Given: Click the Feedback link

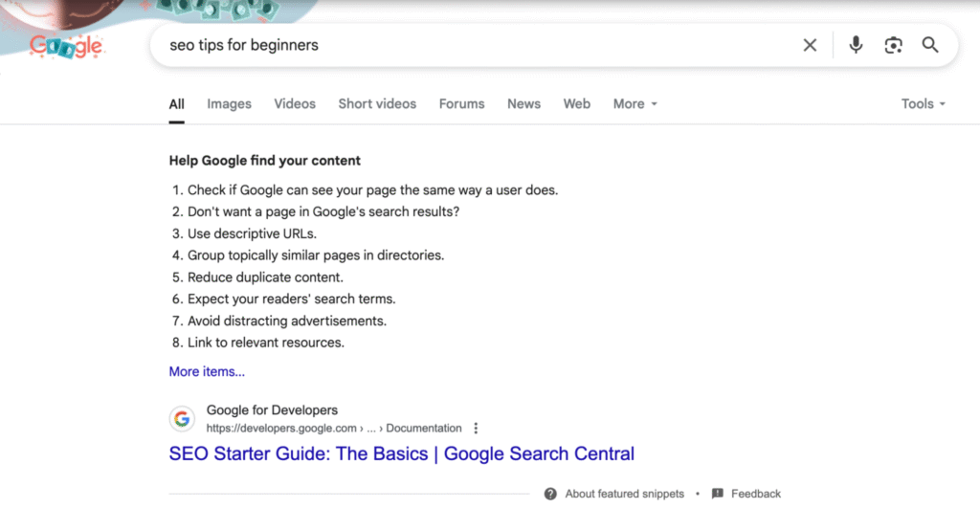Looking at the screenshot, I should click(756, 494).
